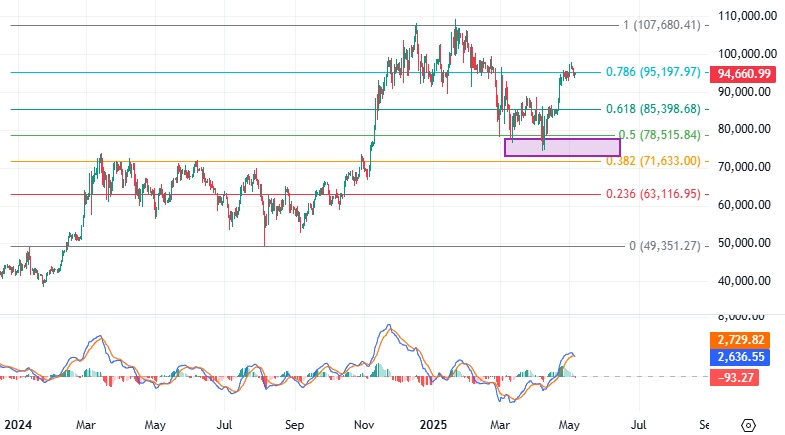Click the current price tag 94,660.99
Screen dimensions: 785x435
pos(743,74)
